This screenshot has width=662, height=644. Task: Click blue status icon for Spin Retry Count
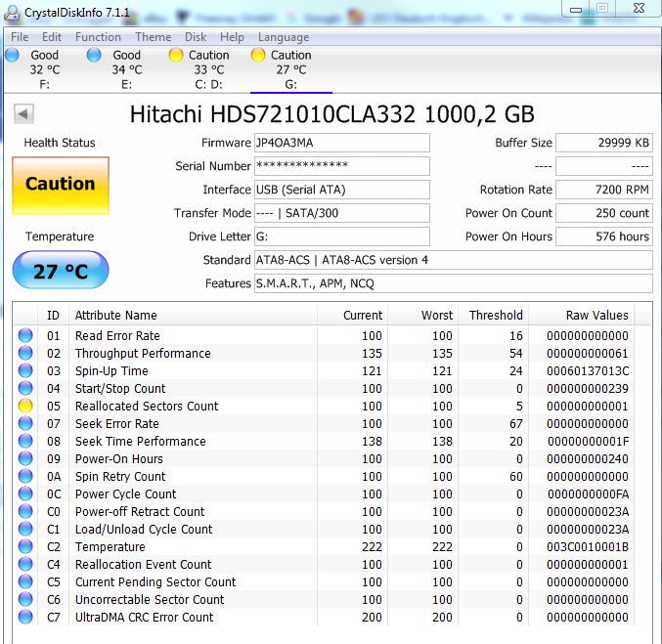(25, 477)
